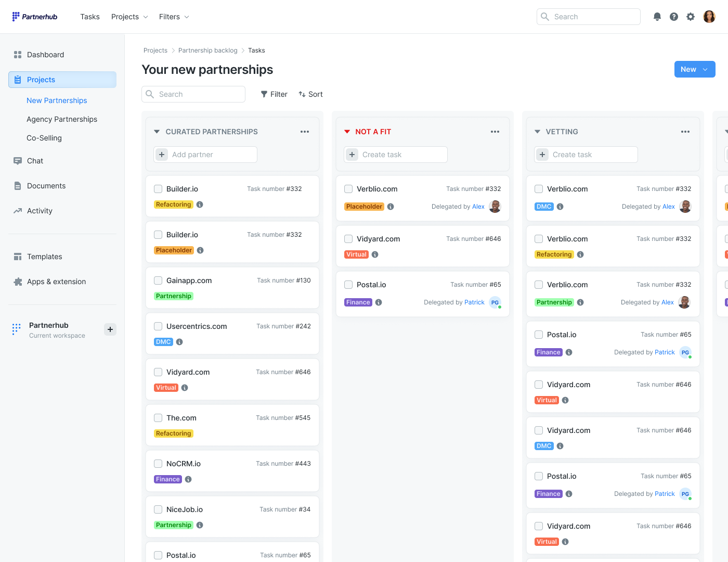728x562 pixels.
Task: Click info icon on Builder.io Refactoring card
Action: pyautogui.click(x=200, y=205)
